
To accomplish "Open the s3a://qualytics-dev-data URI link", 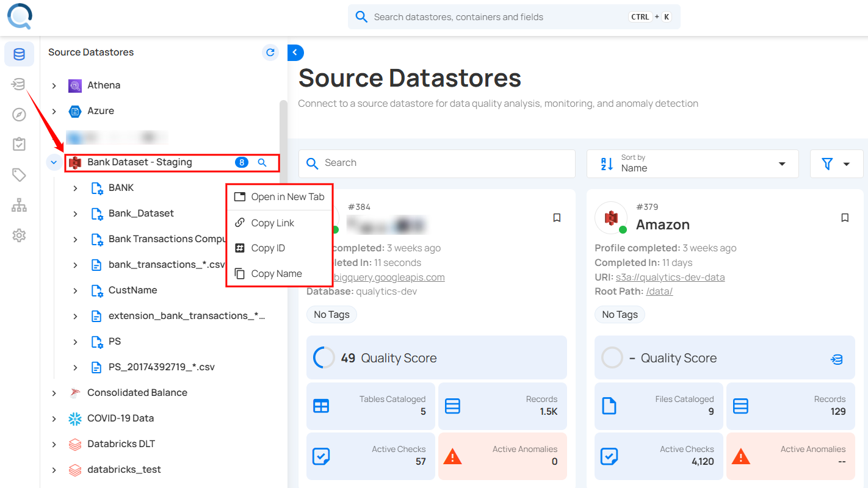I will (x=670, y=277).
